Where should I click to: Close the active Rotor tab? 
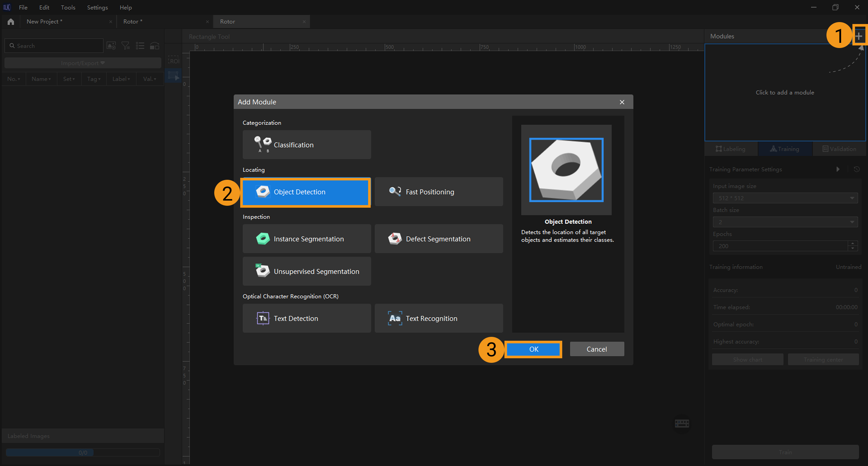pos(304,21)
